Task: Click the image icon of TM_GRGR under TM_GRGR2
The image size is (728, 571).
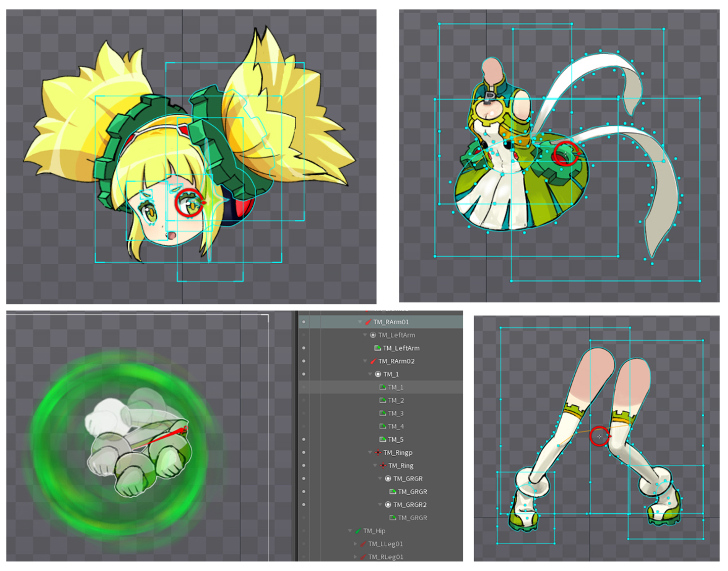Action: [x=393, y=518]
